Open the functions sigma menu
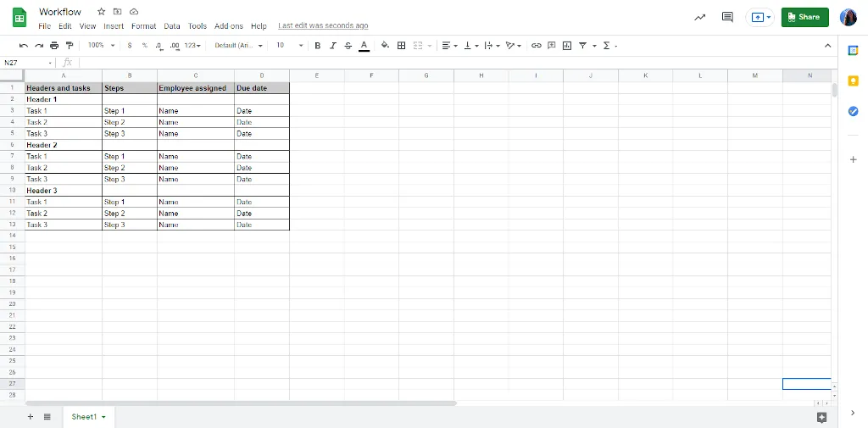Viewport: 868px width, 428px height. [609, 46]
